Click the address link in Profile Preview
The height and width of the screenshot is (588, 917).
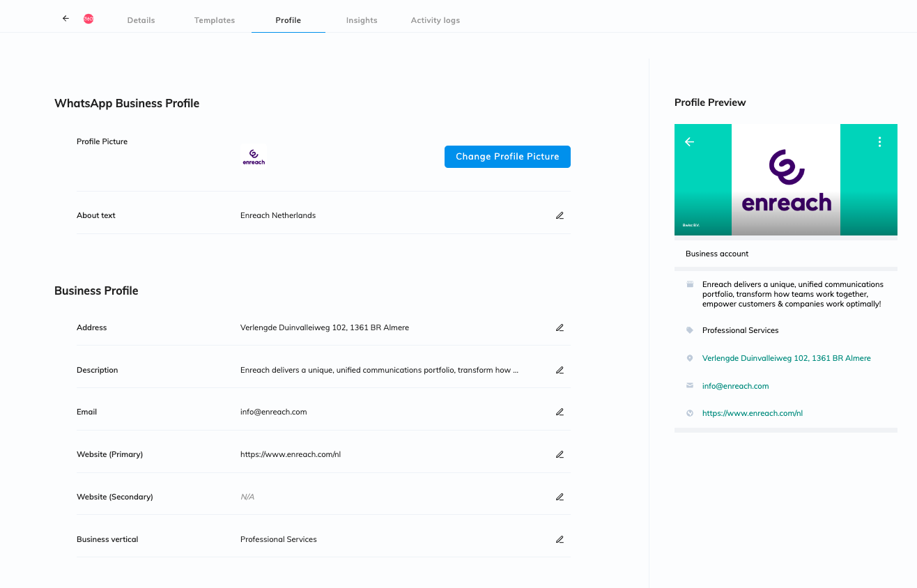click(x=786, y=358)
